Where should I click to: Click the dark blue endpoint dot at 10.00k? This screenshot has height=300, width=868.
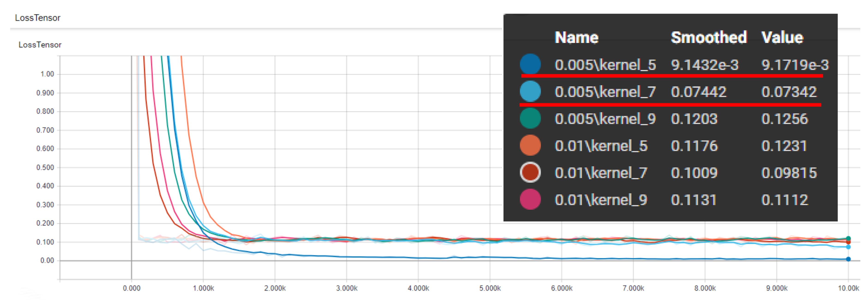(x=848, y=259)
